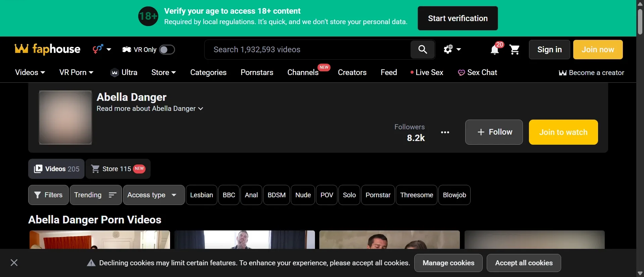Select the Threesome tag
Screen dimensions: 644x277
(x=417, y=195)
